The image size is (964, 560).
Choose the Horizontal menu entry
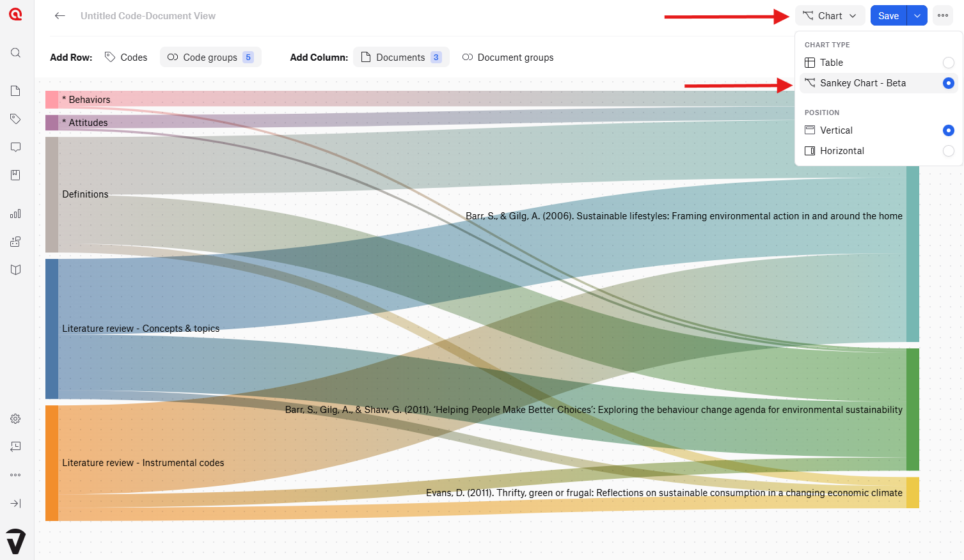[878, 151]
